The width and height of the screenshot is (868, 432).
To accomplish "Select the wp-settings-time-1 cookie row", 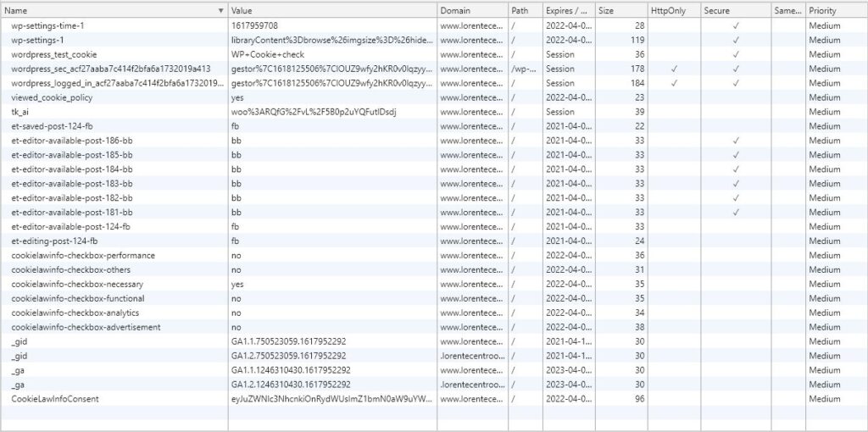I will (434, 25).
